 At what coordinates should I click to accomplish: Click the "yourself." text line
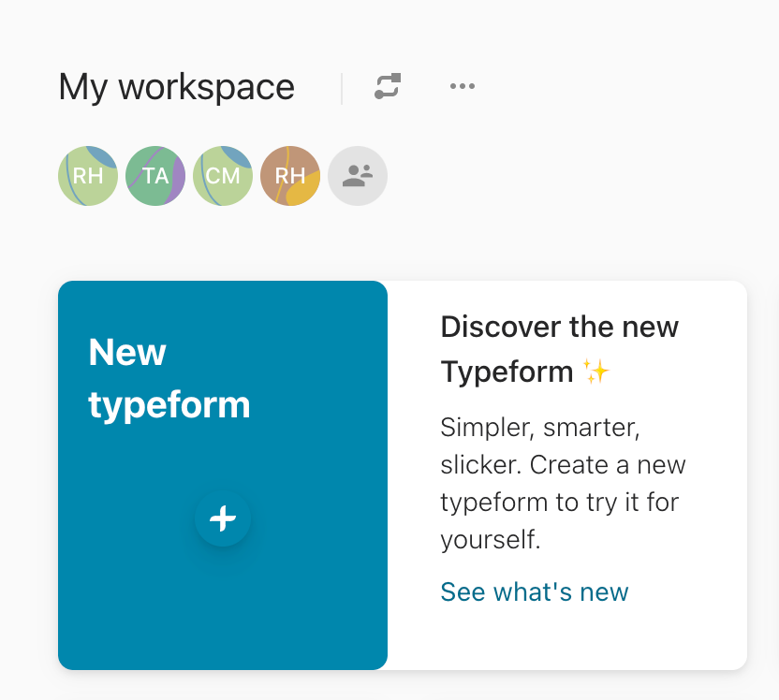[x=491, y=540]
